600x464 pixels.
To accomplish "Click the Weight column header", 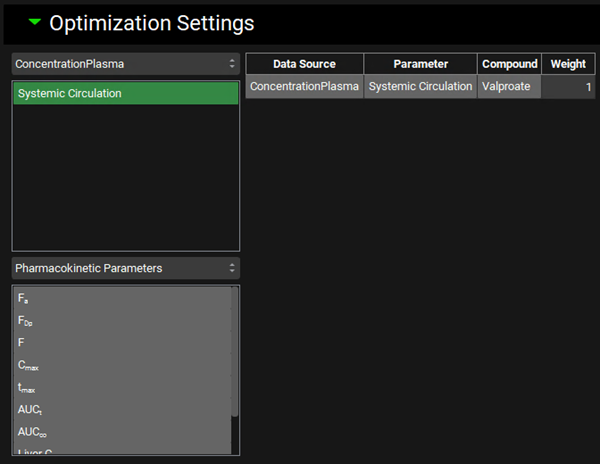I will click(568, 64).
